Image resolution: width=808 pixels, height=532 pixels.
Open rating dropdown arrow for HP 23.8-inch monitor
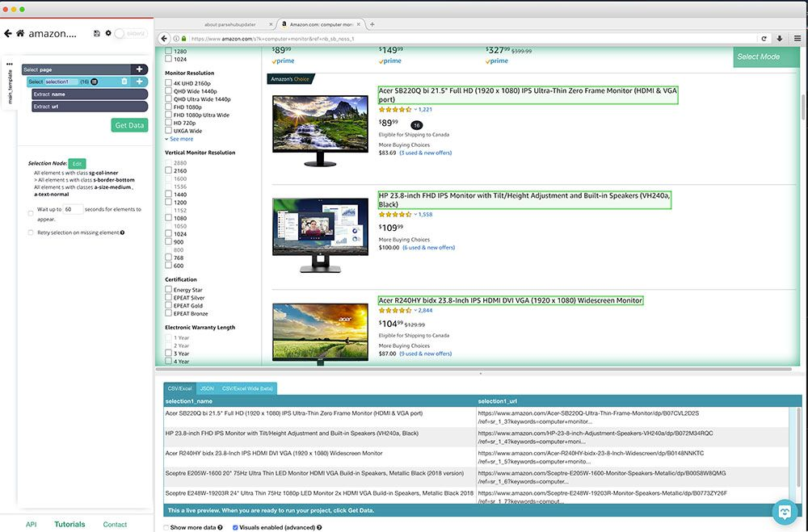click(415, 215)
